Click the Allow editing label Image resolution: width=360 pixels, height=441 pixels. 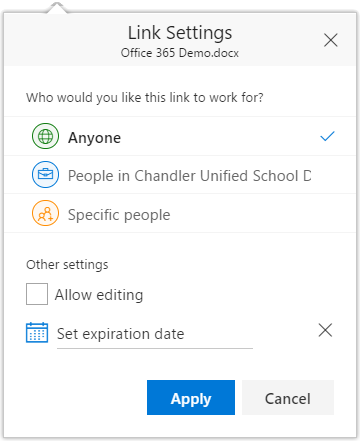coord(99,295)
